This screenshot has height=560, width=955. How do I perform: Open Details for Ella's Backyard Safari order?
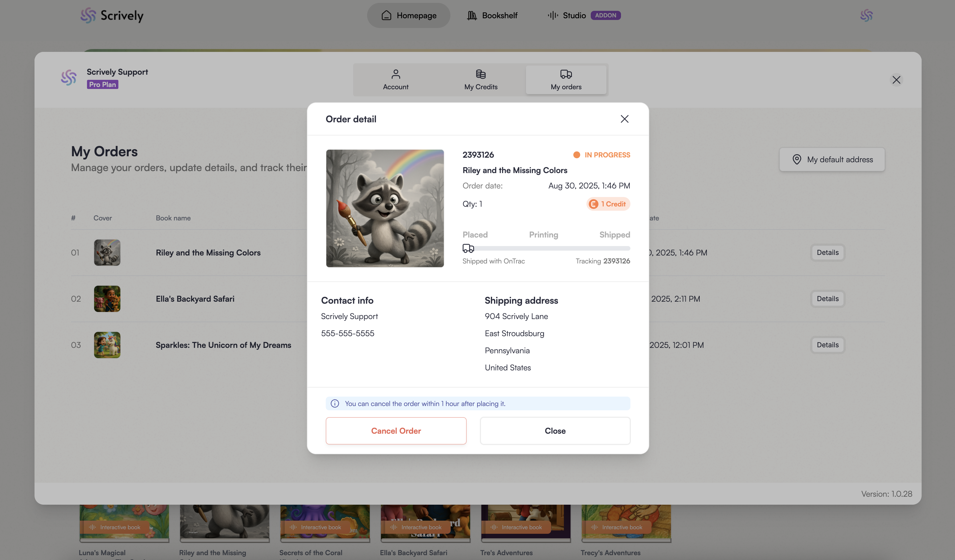[827, 299]
